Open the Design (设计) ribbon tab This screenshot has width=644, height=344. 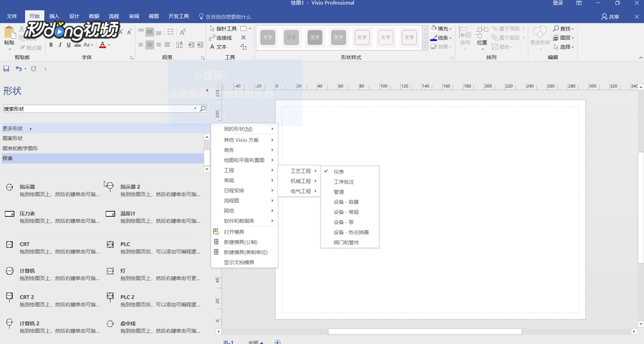click(74, 16)
